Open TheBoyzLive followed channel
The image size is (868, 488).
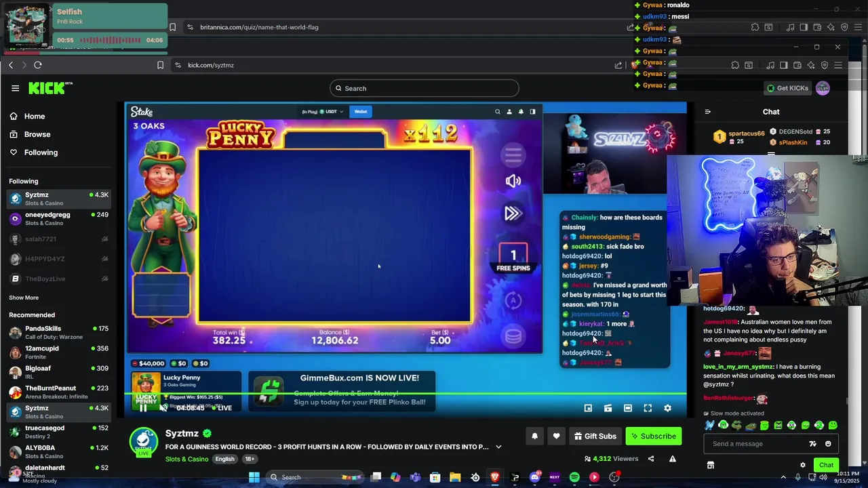pos(60,279)
